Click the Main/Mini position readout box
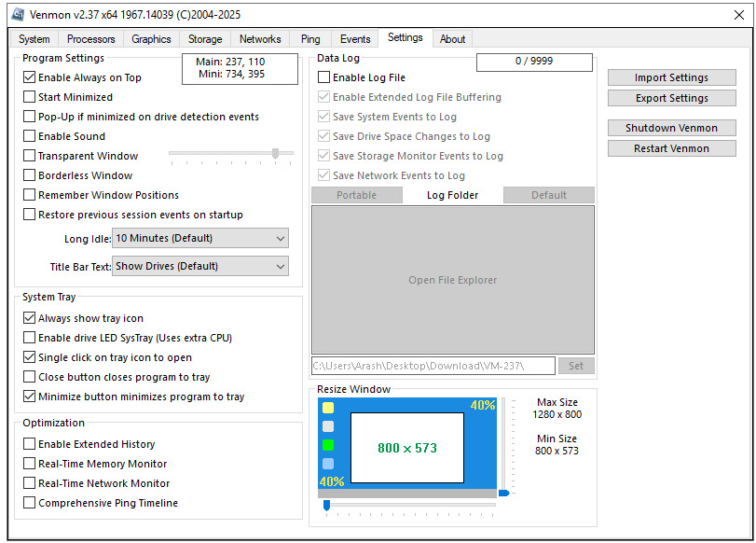The image size is (756, 543). (240, 68)
